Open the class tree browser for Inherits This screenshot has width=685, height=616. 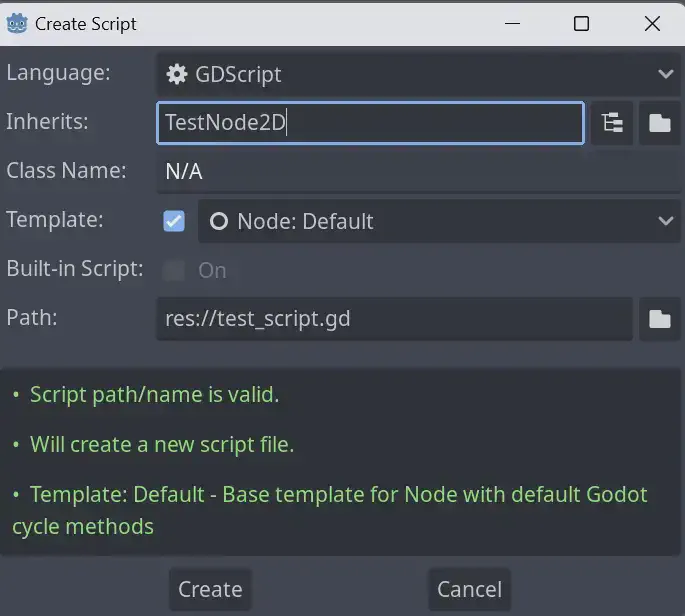coord(612,123)
